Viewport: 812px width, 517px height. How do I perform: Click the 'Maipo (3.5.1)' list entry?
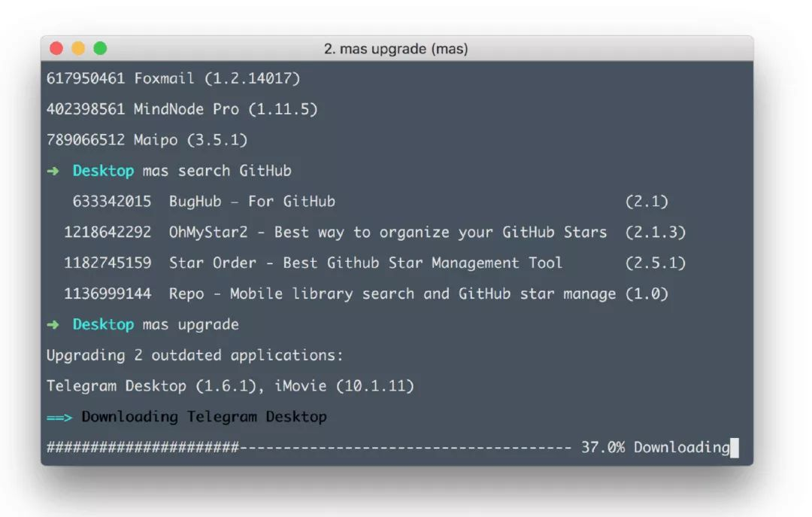(x=190, y=140)
